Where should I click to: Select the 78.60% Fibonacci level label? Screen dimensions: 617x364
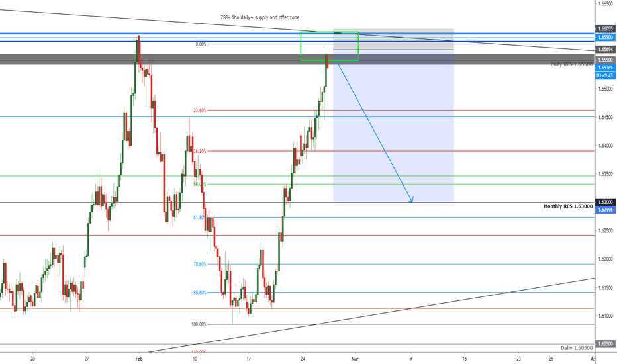click(200, 265)
